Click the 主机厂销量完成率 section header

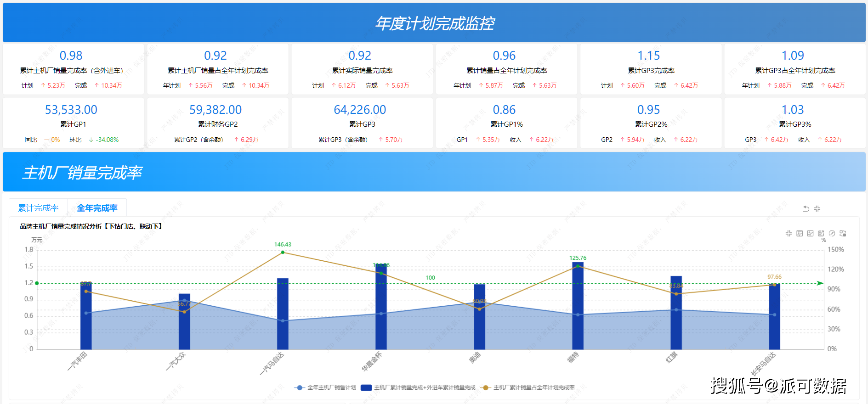(x=434, y=172)
